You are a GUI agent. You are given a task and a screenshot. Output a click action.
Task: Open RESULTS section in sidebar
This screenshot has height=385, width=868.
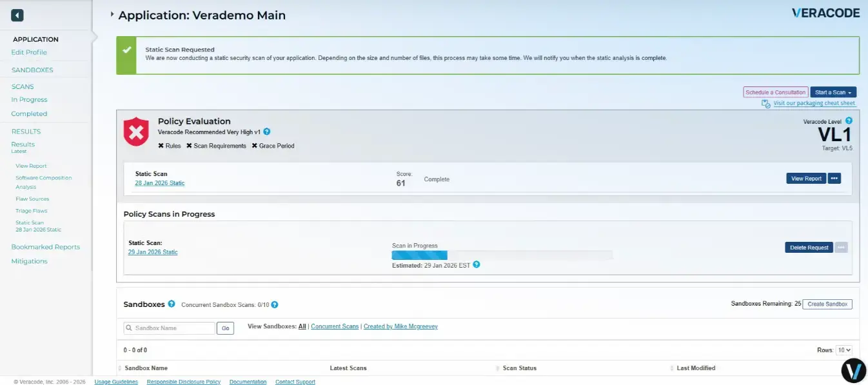pos(26,131)
